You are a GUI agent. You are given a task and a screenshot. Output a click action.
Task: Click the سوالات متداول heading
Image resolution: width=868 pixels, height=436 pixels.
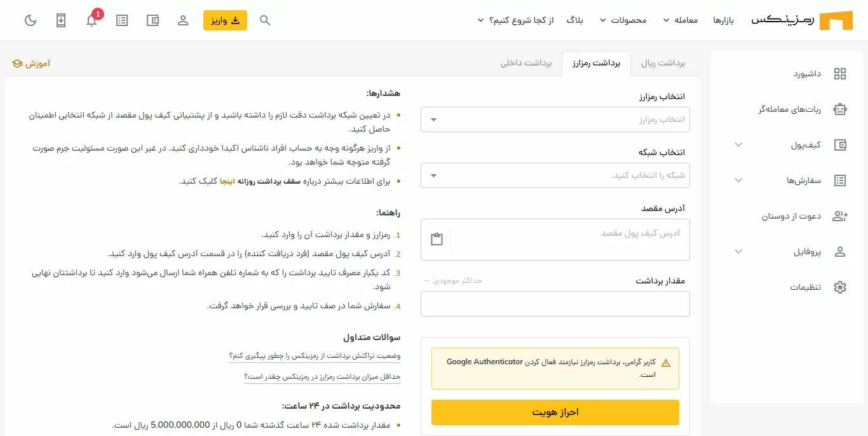point(372,337)
